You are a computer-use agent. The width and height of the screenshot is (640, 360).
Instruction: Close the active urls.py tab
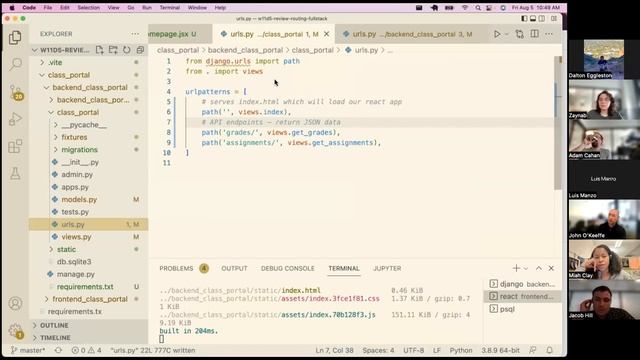(327, 34)
